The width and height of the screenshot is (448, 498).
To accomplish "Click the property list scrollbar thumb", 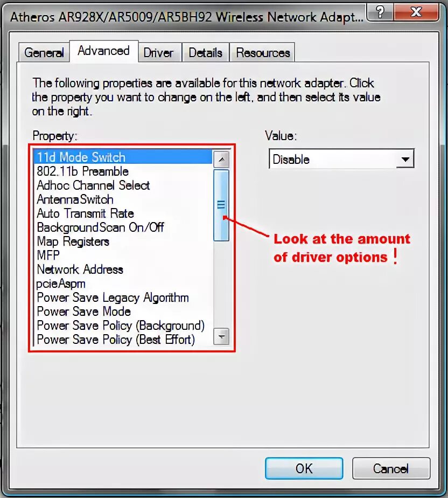I will [221, 205].
